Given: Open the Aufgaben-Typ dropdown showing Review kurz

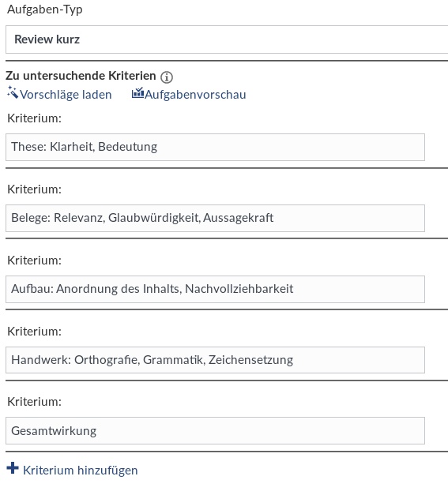Looking at the screenshot, I should tap(227, 39).
